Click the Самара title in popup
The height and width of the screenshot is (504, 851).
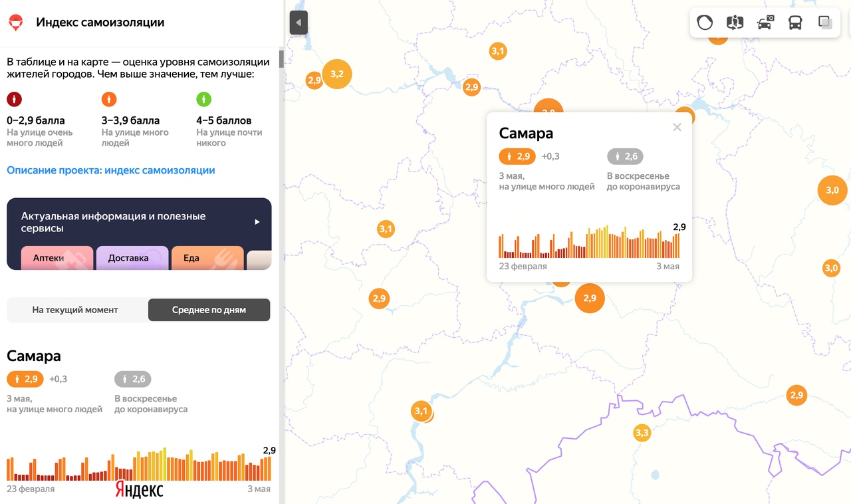click(526, 133)
